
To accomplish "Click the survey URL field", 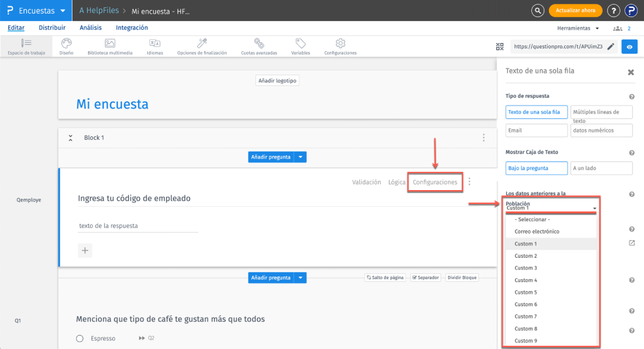I will 558,46.
